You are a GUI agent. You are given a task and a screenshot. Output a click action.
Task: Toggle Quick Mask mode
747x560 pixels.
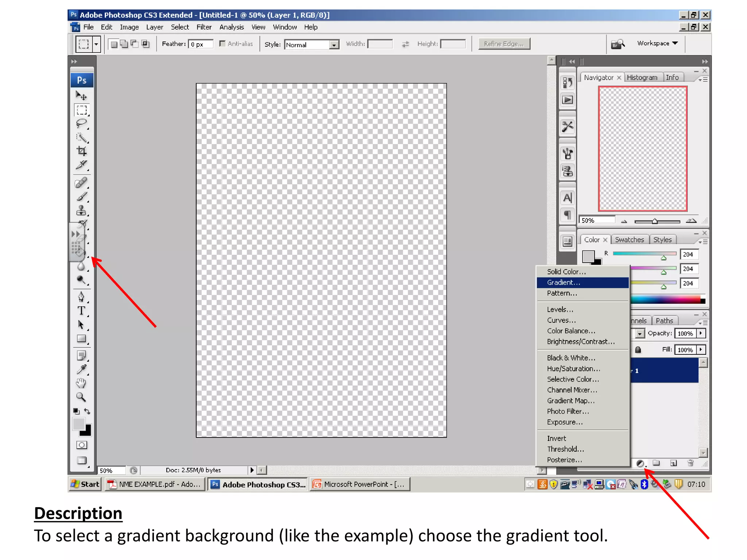(x=82, y=445)
